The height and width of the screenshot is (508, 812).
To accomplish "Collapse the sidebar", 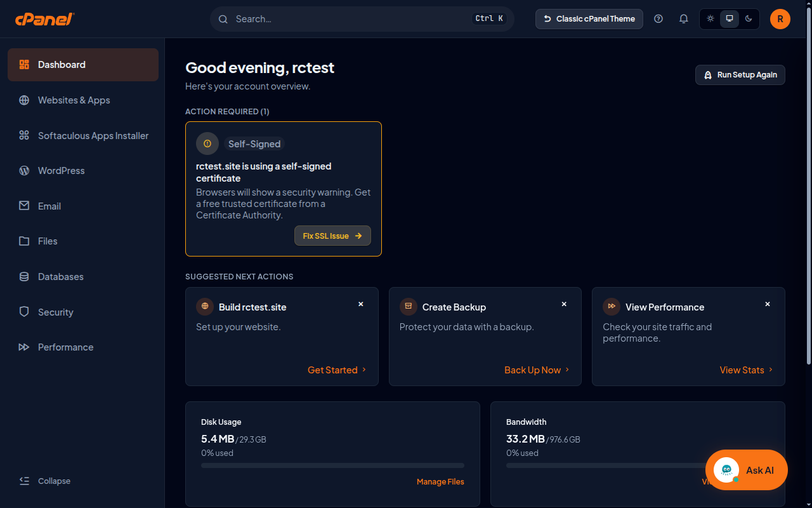I will tap(45, 481).
